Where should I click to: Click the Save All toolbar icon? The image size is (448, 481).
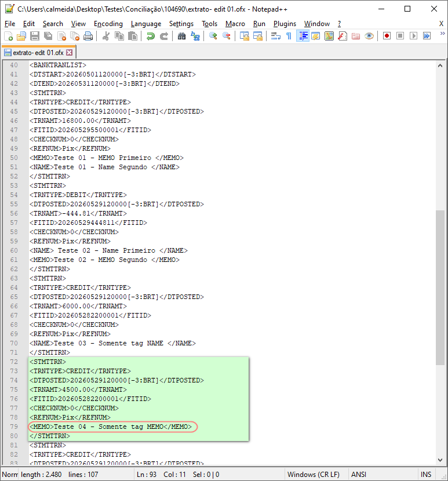[x=48, y=36]
